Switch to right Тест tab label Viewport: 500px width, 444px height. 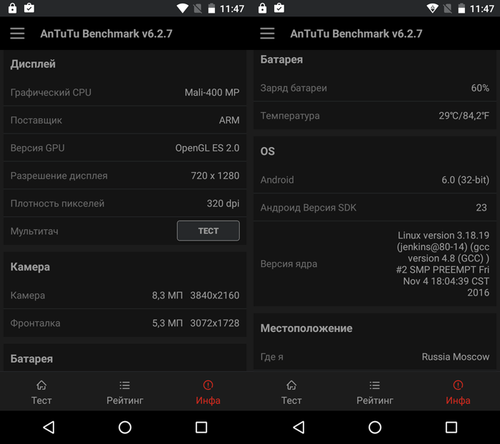[291, 400]
